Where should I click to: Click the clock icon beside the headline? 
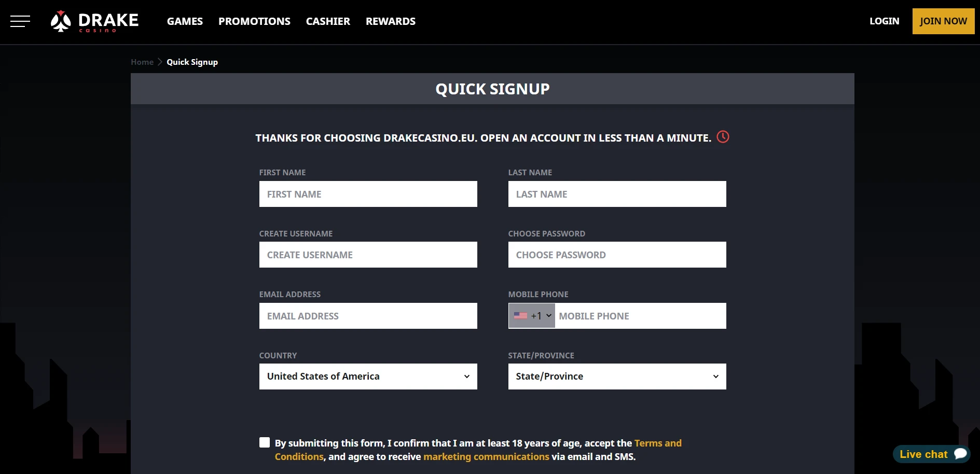pos(723,137)
